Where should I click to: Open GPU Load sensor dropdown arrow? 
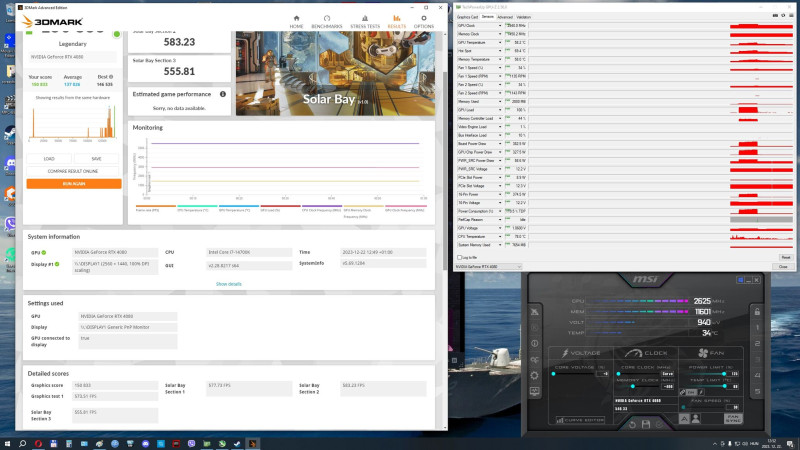pyautogui.click(x=499, y=110)
